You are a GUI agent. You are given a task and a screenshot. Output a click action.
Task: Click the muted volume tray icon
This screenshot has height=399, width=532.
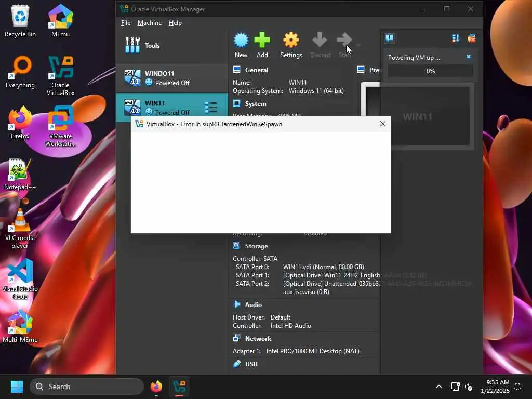click(469, 387)
